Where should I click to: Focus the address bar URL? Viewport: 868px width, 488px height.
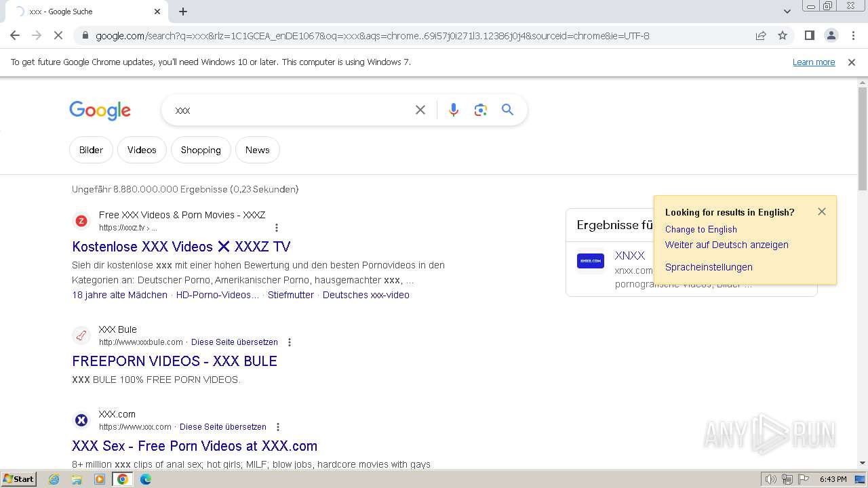tap(372, 36)
